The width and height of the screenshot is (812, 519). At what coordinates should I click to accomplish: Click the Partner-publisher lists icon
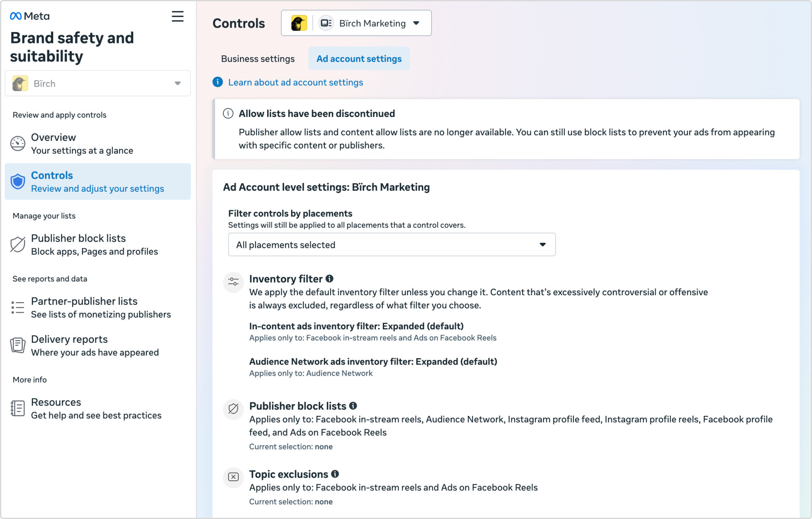point(18,307)
